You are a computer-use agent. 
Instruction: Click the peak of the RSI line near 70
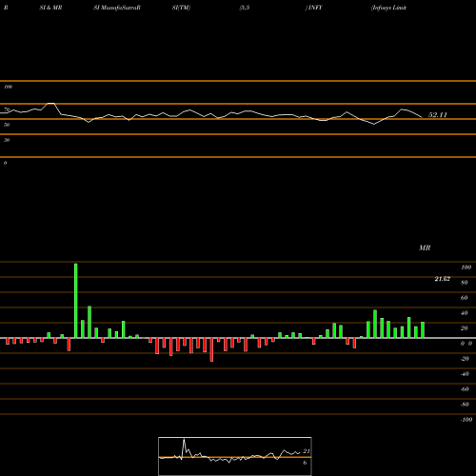click(50, 104)
